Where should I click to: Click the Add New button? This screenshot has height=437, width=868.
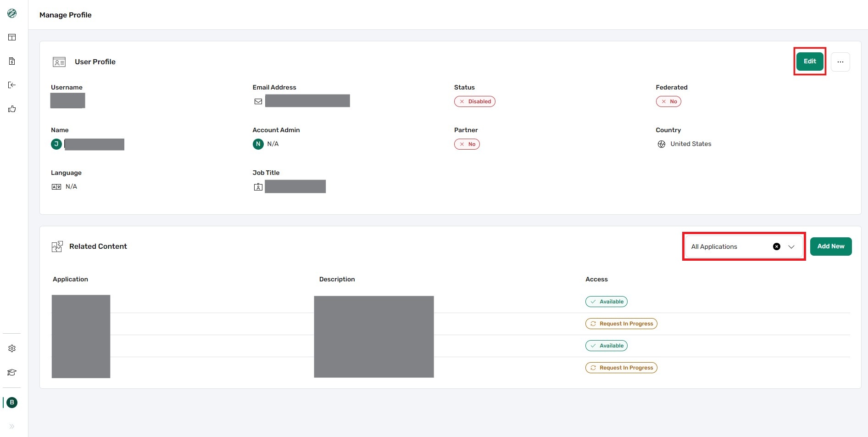pyautogui.click(x=831, y=247)
